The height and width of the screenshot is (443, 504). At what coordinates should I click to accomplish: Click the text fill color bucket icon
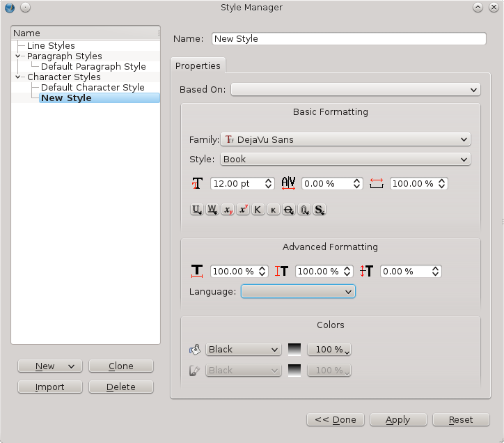(x=195, y=350)
